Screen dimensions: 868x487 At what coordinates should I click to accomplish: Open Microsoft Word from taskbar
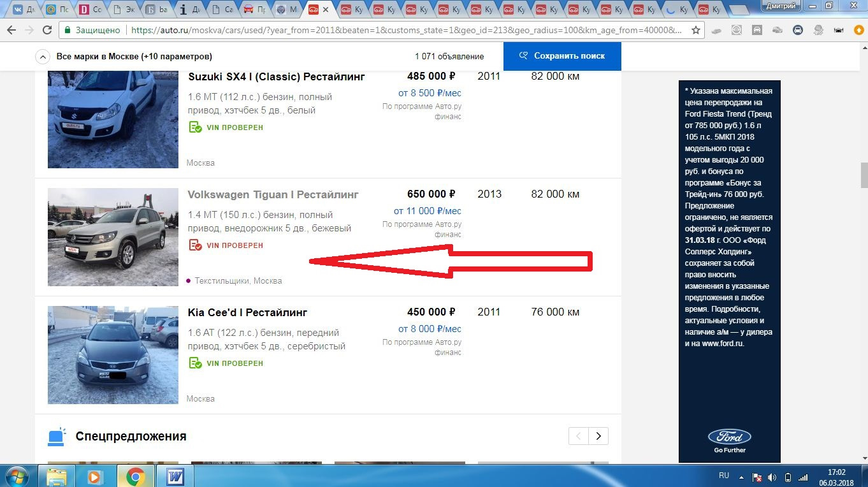(x=174, y=476)
